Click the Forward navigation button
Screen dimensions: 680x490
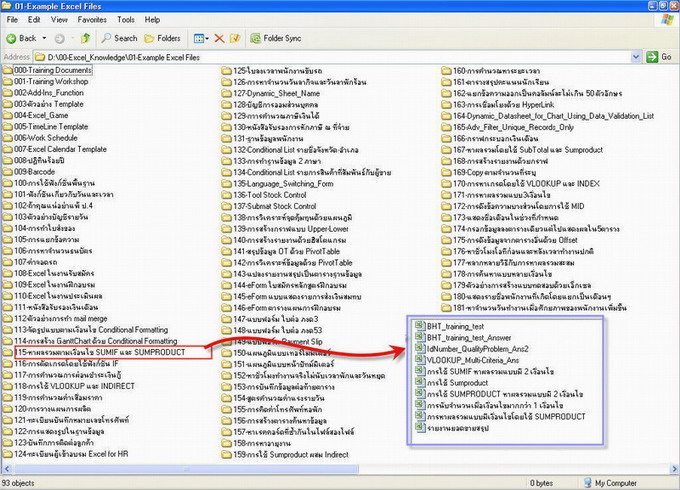tap(60, 39)
